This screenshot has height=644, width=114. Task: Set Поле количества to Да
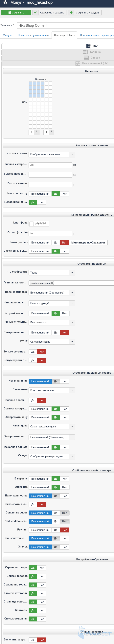click(56, 496)
